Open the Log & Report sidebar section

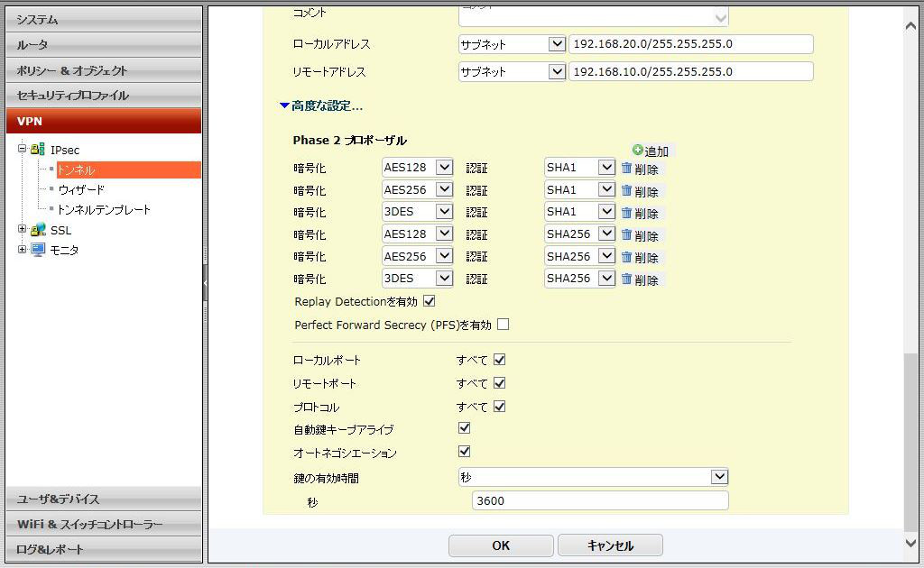(x=104, y=549)
